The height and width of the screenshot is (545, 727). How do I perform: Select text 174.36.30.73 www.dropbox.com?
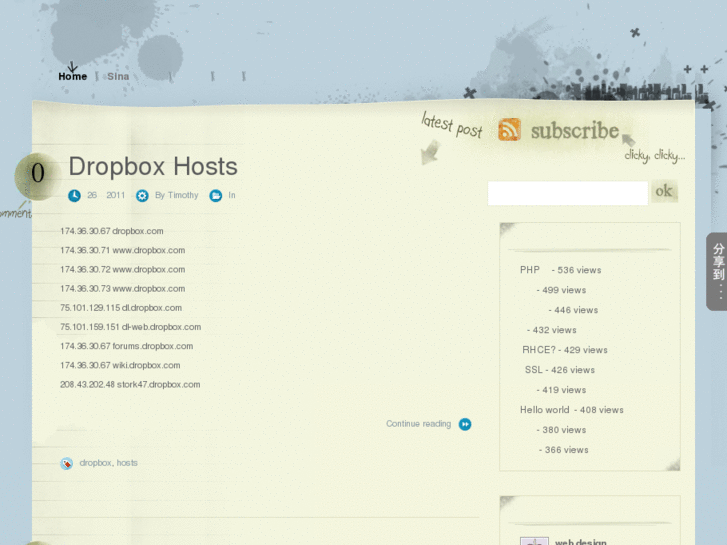pyautogui.click(x=122, y=289)
